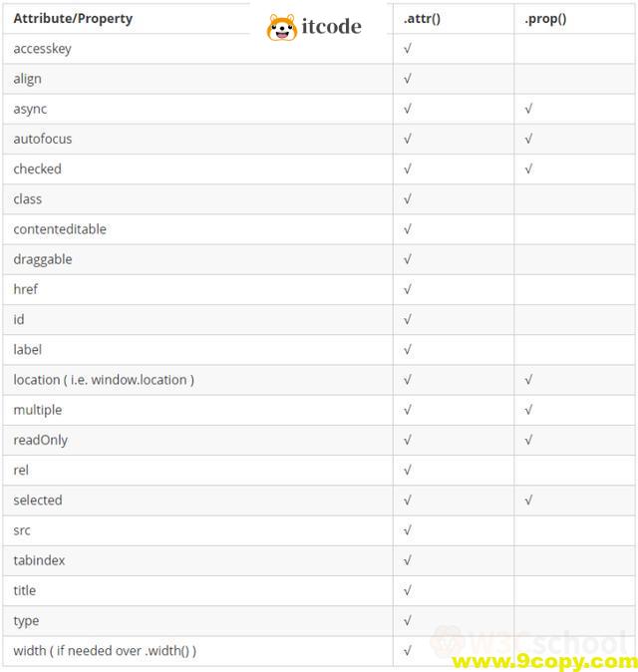This screenshot has width=638, height=672.
Task: Click the .attr() checkmark for href
Action: click(408, 289)
